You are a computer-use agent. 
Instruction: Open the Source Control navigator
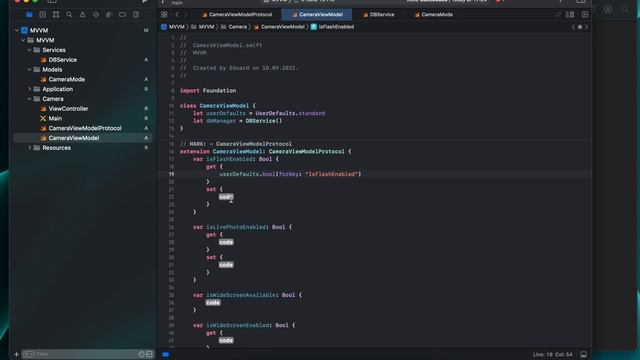click(42, 15)
